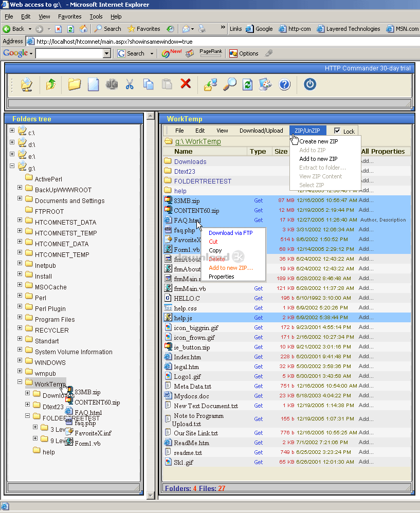420x513 pixels.
Task: Create new folder toolbar icon
Action: (x=74, y=84)
